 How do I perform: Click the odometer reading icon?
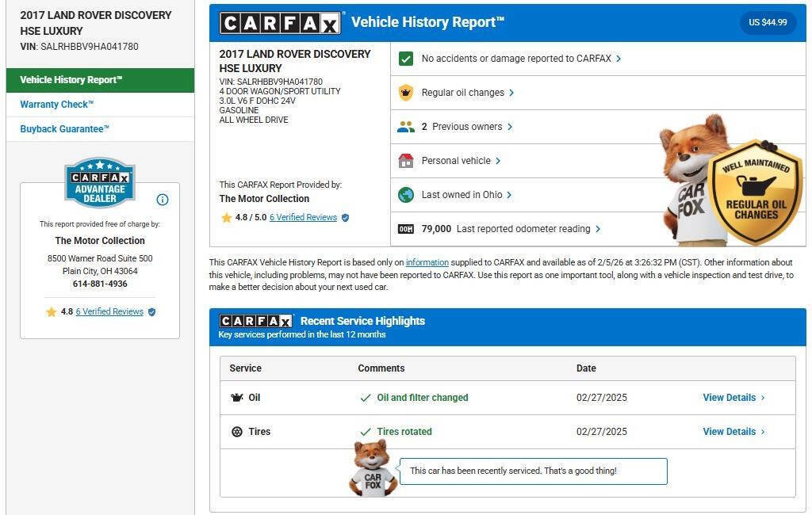tap(406, 229)
